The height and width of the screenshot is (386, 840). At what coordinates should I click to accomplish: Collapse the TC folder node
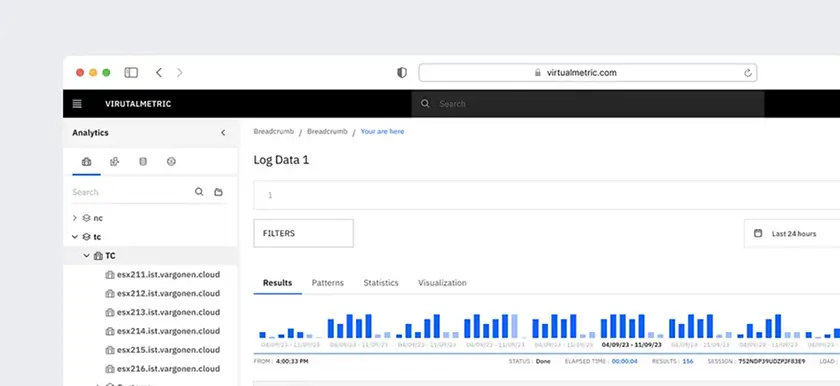pyautogui.click(x=86, y=256)
